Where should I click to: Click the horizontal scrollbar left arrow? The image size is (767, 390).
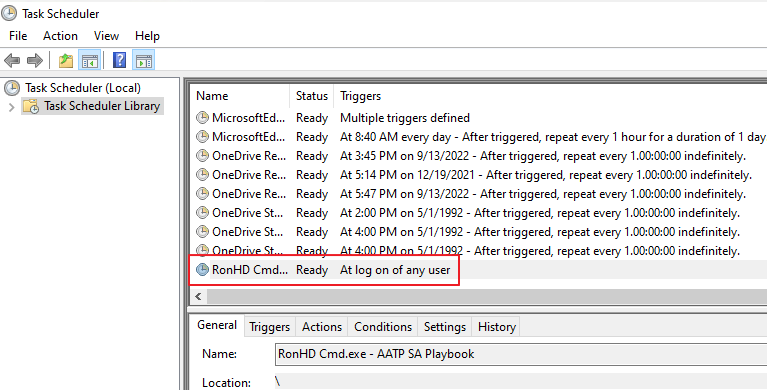tap(198, 296)
